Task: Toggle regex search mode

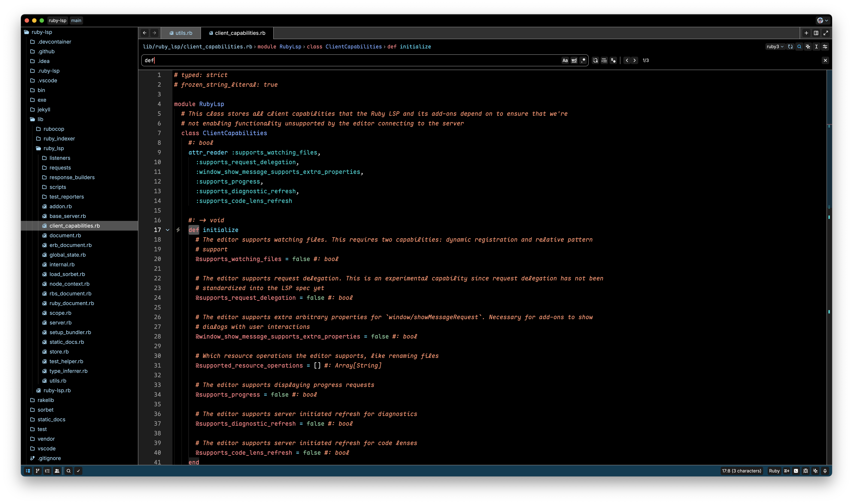Action: 583,61
